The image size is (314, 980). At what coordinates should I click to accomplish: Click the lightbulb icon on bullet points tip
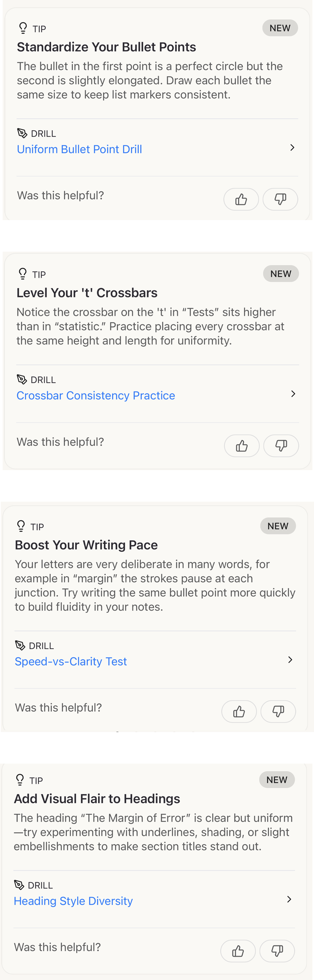tap(23, 28)
